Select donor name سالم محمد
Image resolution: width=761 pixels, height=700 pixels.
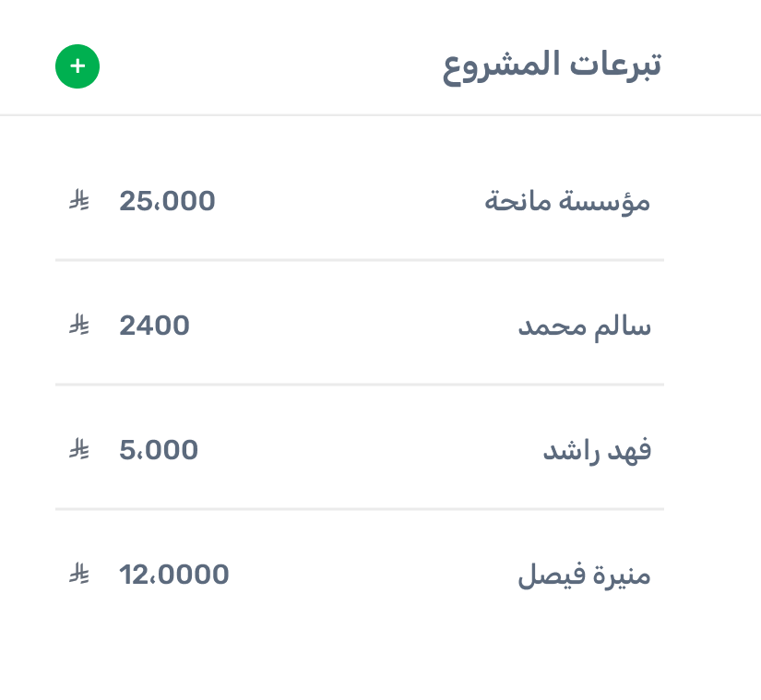584,326
